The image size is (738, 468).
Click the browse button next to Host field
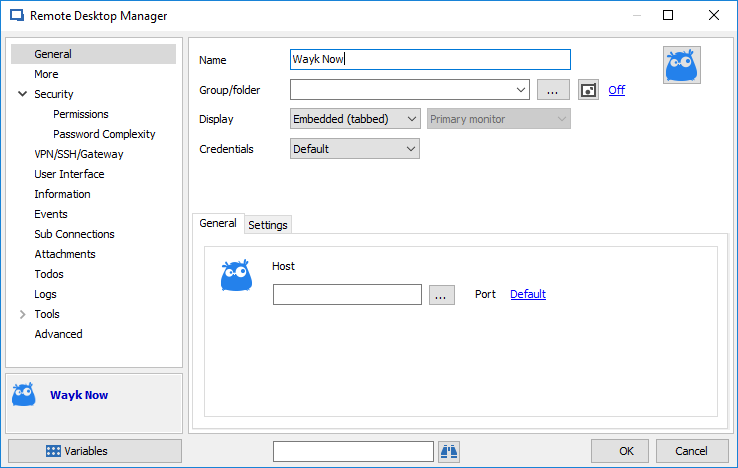441,295
